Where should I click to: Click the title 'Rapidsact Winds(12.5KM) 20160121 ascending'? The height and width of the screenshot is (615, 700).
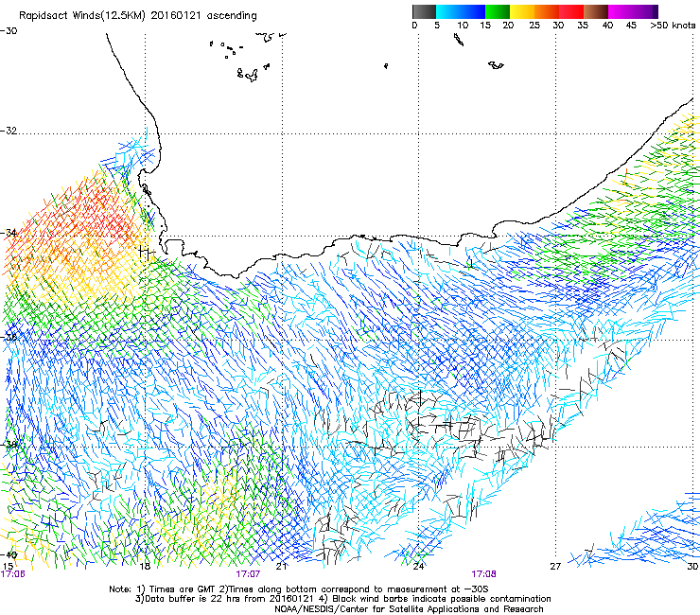click(x=138, y=16)
